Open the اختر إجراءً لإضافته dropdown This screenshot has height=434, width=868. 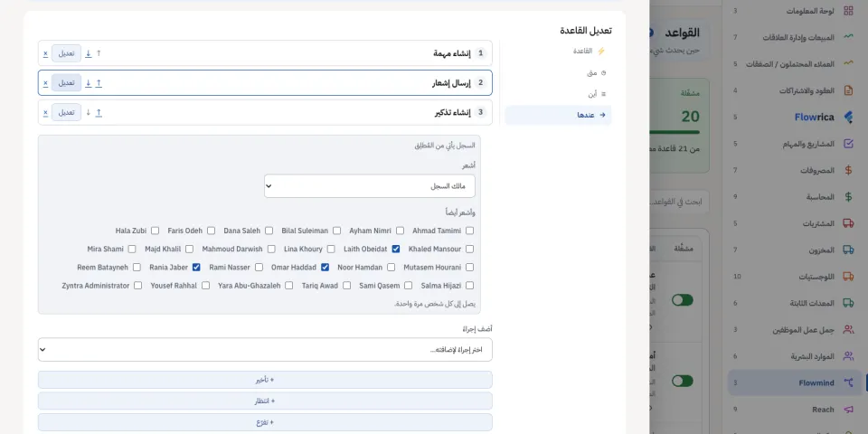(x=265, y=350)
